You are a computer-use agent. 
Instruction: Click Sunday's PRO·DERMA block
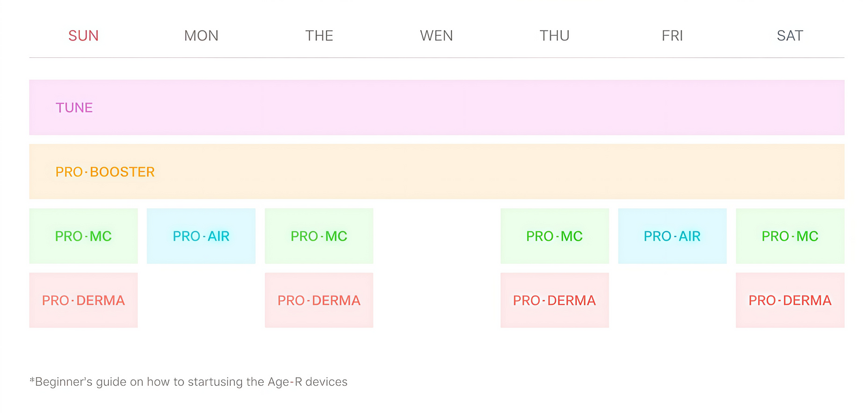click(x=83, y=300)
